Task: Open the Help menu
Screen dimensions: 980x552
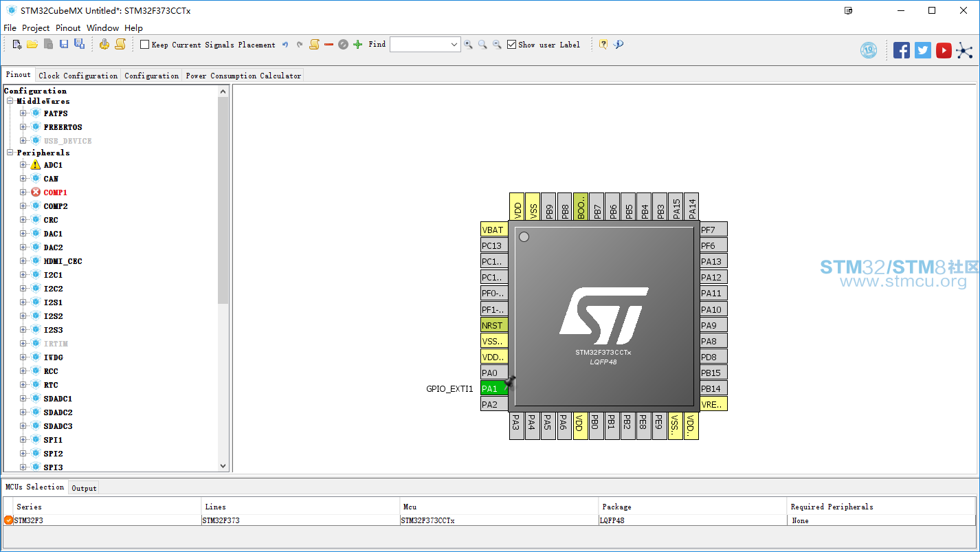Action: click(x=133, y=28)
